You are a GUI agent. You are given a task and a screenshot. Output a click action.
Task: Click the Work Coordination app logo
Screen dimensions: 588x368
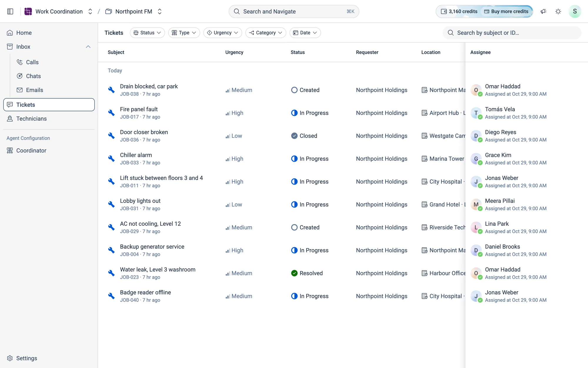pyautogui.click(x=28, y=11)
